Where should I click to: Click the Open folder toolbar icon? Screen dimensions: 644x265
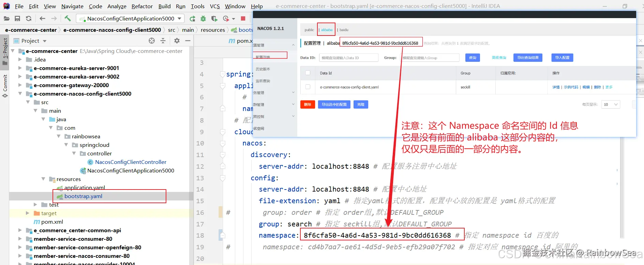click(6, 18)
